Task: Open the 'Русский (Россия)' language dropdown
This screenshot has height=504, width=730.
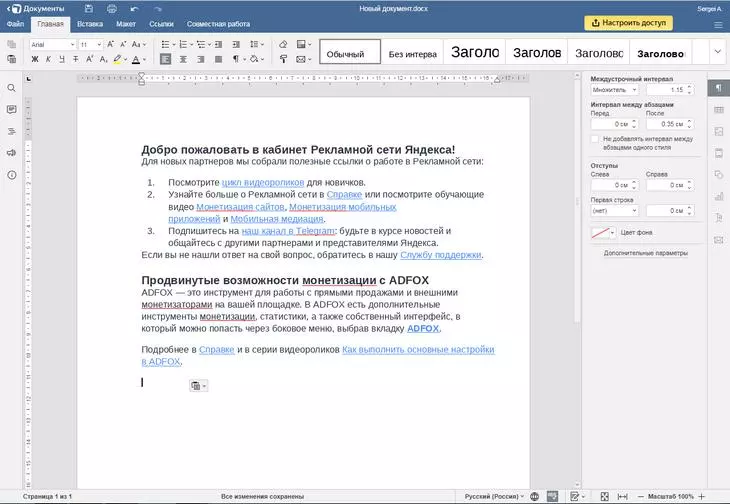Action: [494, 497]
